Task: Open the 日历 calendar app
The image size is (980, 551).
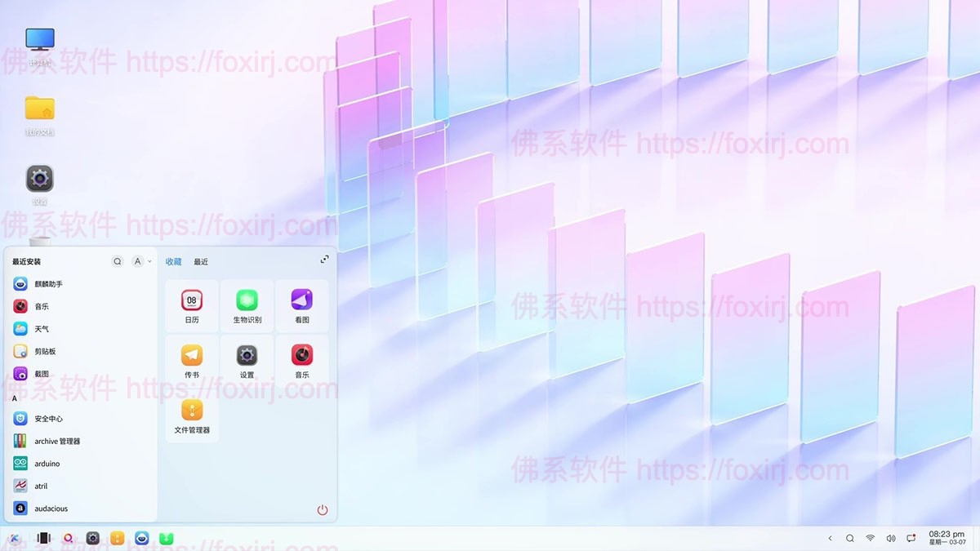Action: (192, 306)
